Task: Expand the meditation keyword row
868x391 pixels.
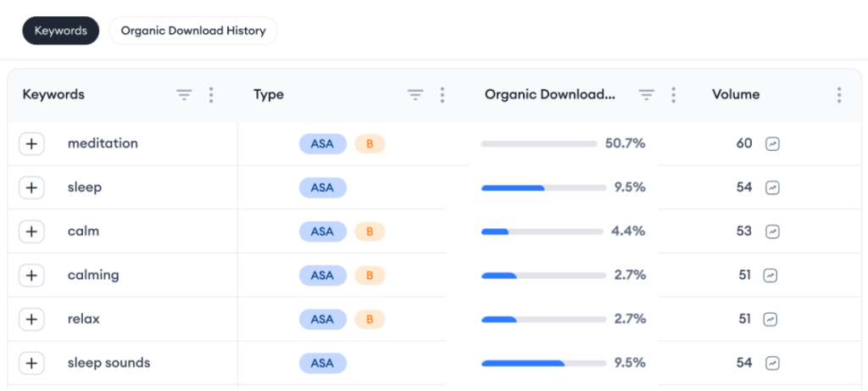Action: point(31,144)
